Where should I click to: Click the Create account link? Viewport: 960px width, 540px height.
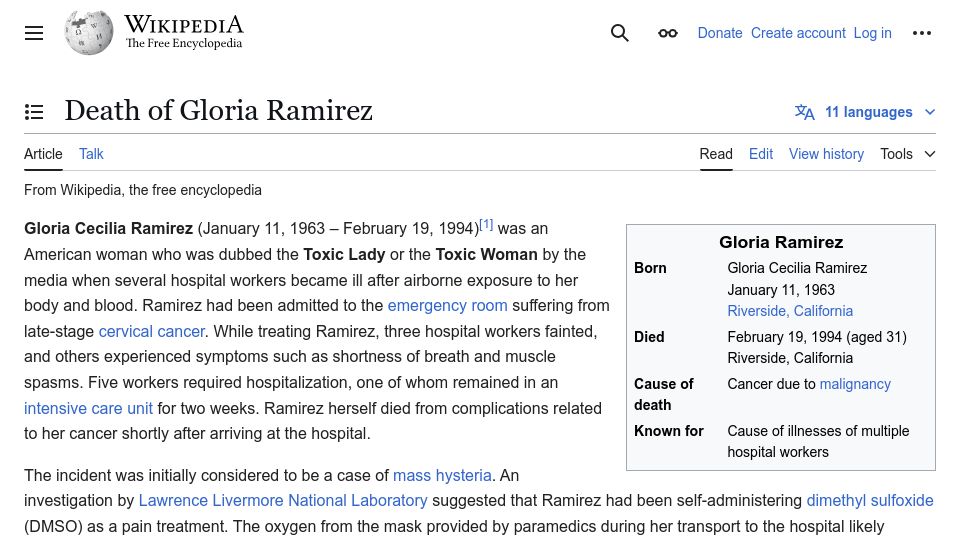[x=798, y=33]
